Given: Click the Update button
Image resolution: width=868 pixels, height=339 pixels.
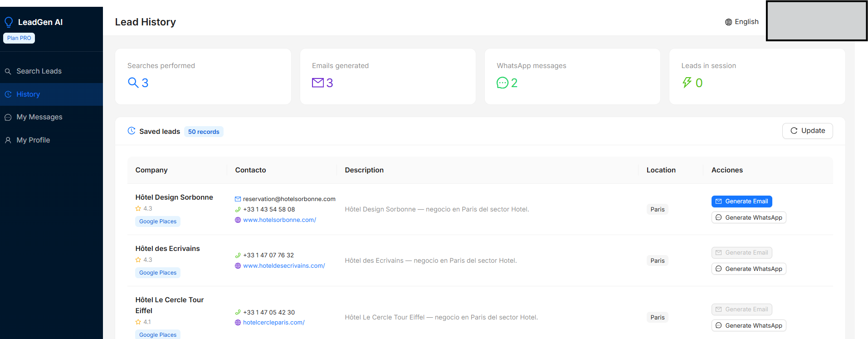Looking at the screenshot, I should [807, 131].
